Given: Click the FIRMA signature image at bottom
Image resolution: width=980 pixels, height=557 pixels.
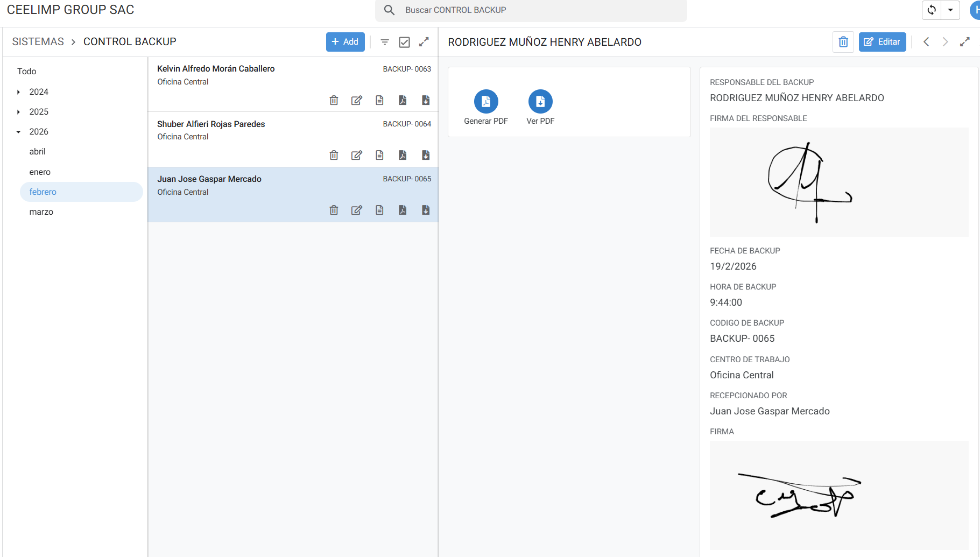Looking at the screenshot, I should [839, 495].
